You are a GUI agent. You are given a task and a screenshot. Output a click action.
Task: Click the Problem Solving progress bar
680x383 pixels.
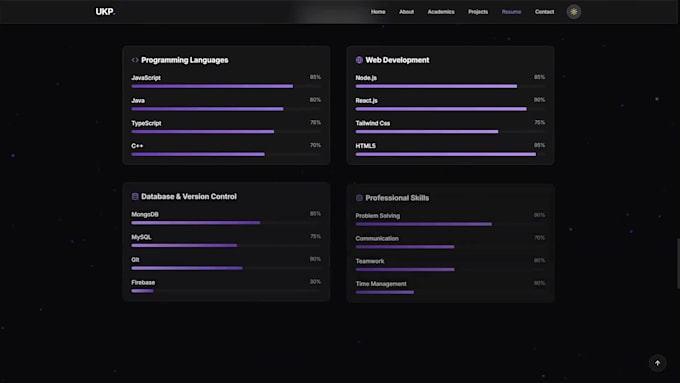tap(450, 224)
